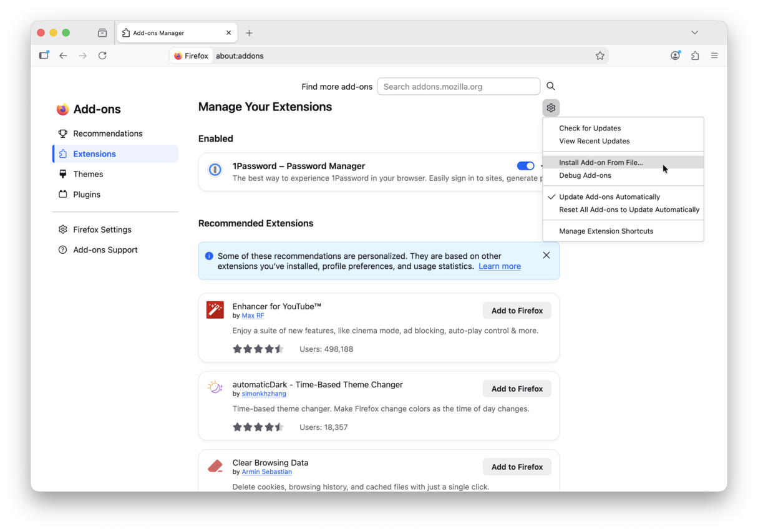The width and height of the screenshot is (758, 532).
Task: Open Recommendations in the sidebar
Action: (115, 133)
